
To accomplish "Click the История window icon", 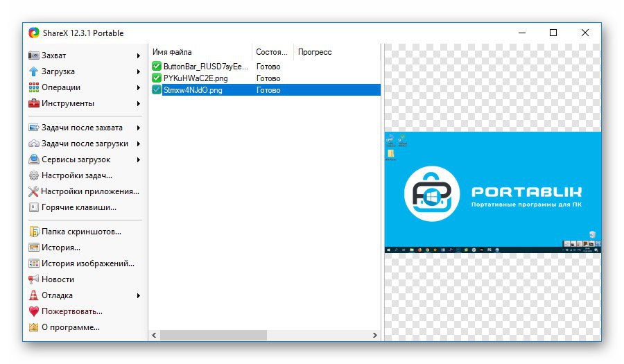I will click(x=34, y=248).
